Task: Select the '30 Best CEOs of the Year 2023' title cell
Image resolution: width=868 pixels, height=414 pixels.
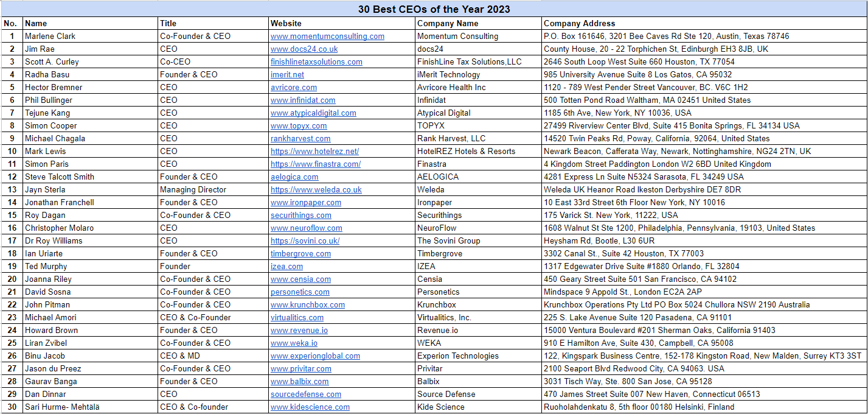Action: pos(434,9)
